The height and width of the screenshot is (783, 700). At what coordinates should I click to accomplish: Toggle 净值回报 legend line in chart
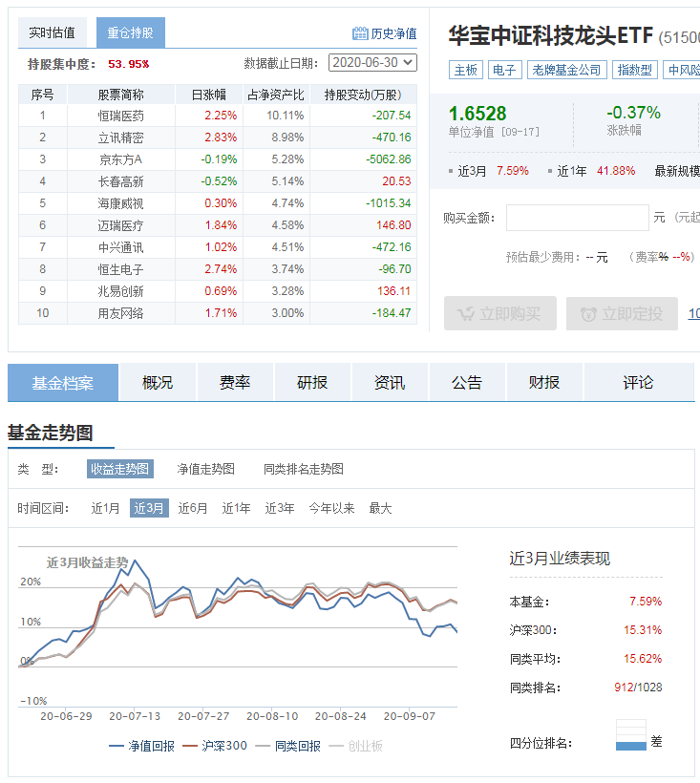(x=141, y=746)
